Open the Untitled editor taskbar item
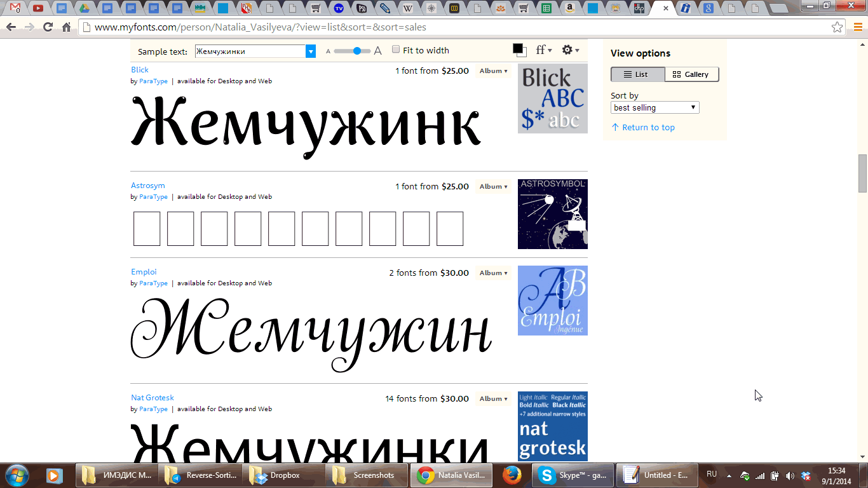Image resolution: width=868 pixels, height=488 pixels. (658, 475)
